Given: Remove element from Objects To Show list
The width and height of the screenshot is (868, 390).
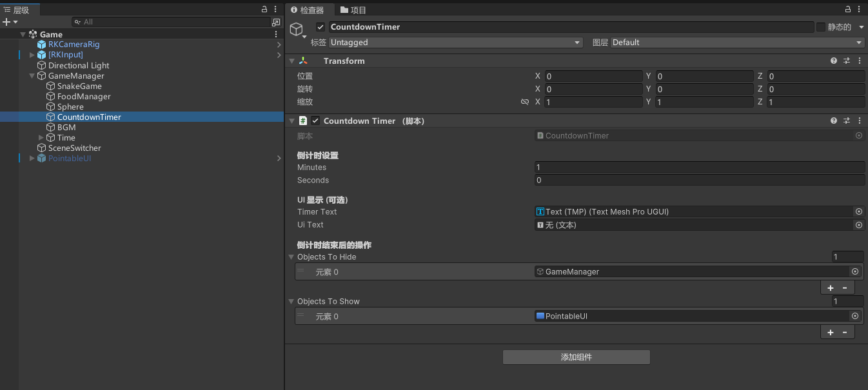Looking at the screenshot, I should 845,332.
